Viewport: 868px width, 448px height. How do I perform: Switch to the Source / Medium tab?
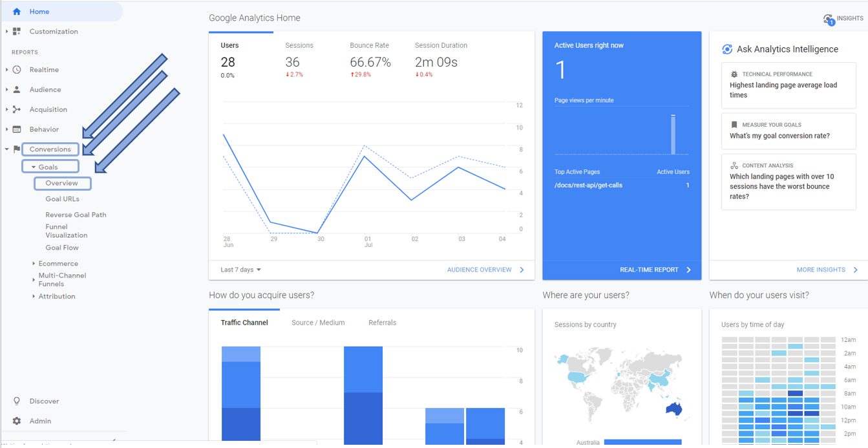318,323
